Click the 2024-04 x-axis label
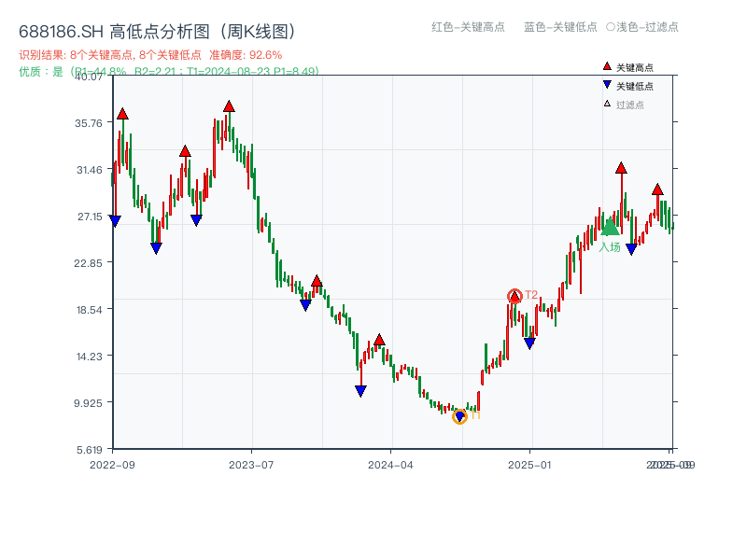 click(390, 465)
